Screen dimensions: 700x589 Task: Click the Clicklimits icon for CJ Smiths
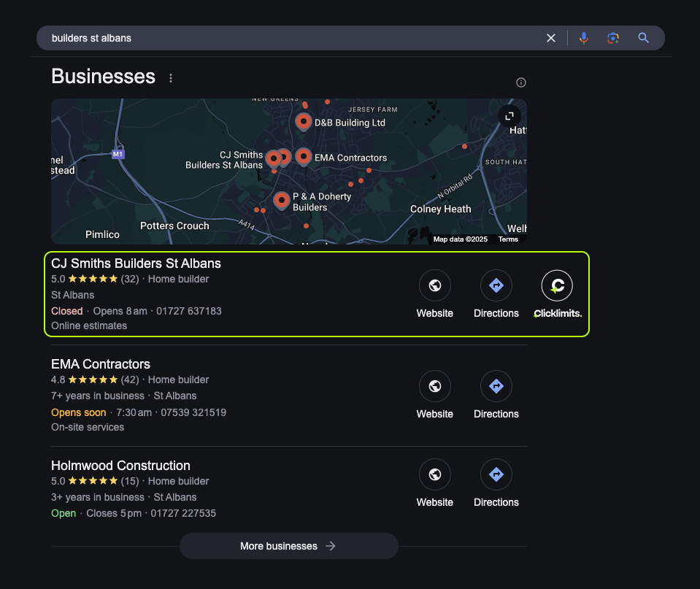557,285
